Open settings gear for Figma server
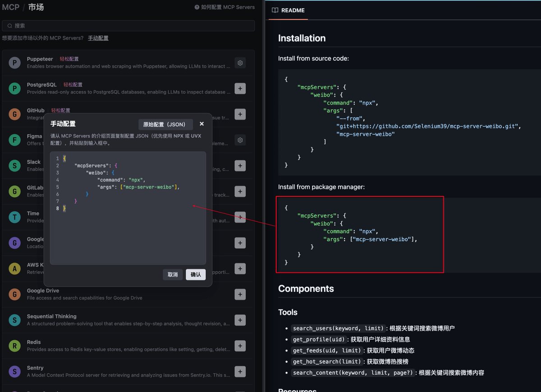The height and width of the screenshot is (392, 541). point(240,140)
